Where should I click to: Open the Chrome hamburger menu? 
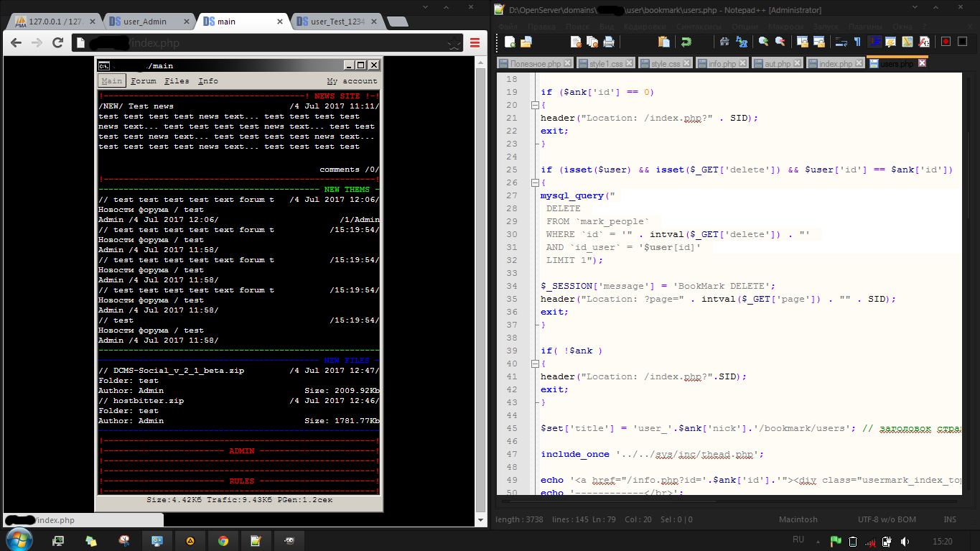pos(475,44)
